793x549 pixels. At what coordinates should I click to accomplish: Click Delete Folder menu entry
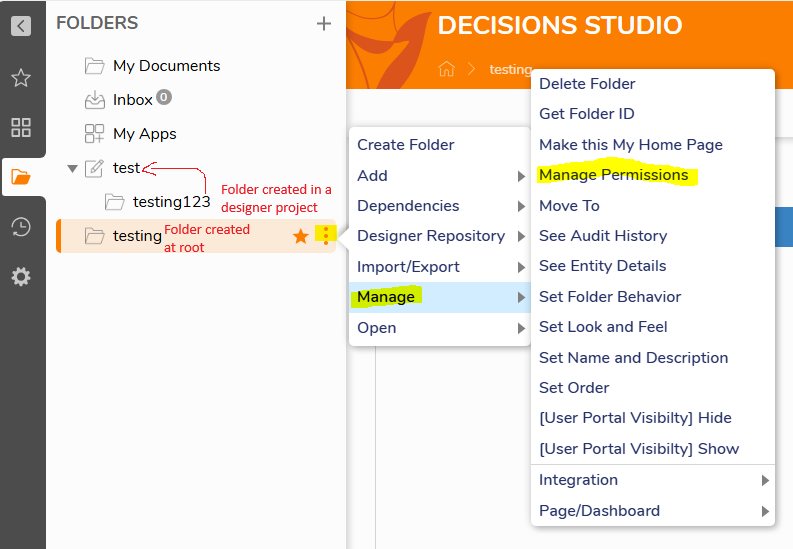587,84
